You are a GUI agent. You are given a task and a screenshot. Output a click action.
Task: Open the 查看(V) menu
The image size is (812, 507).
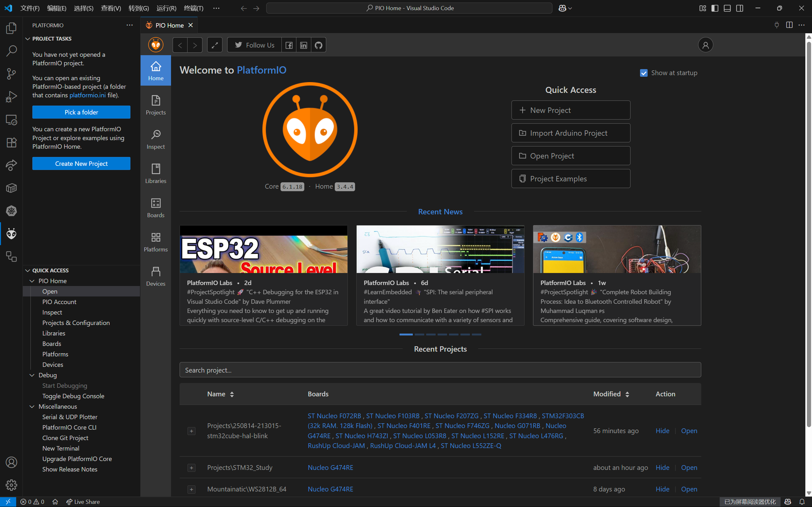tap(111, 8)
